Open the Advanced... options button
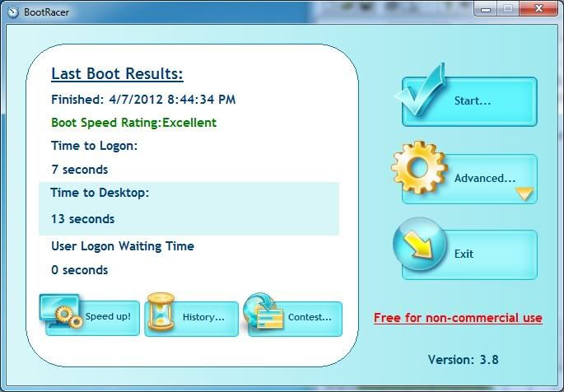 469,179
